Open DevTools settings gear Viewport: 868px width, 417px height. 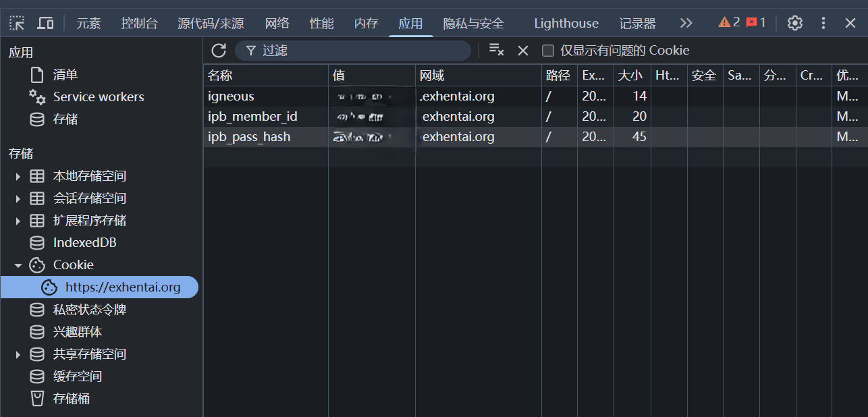pyautogui.click(x=795, y=23)
